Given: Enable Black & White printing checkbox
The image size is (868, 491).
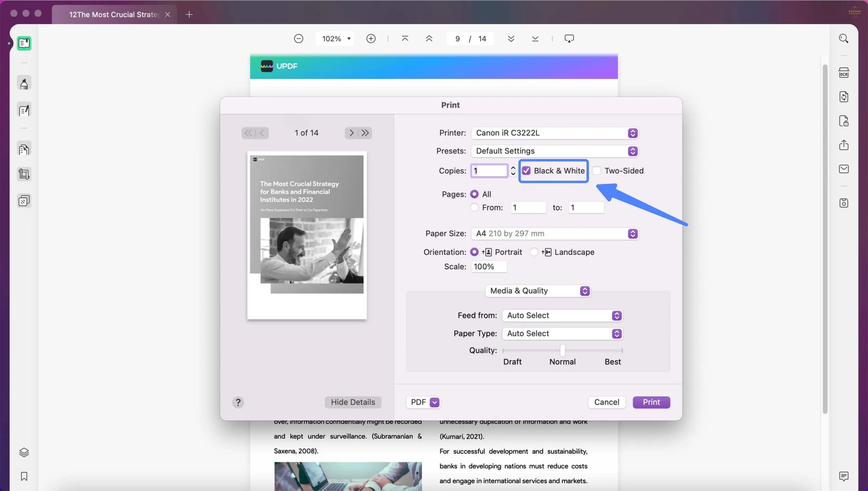Looking at the screenshot, I should click(526, 171).
